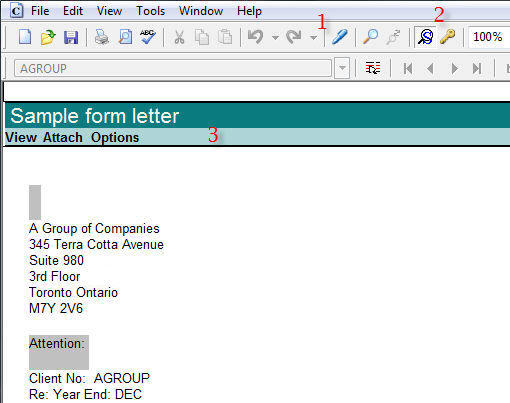Open a file with the folder icon
This screenshot has width=510, height=403.
tap(48, 37)
